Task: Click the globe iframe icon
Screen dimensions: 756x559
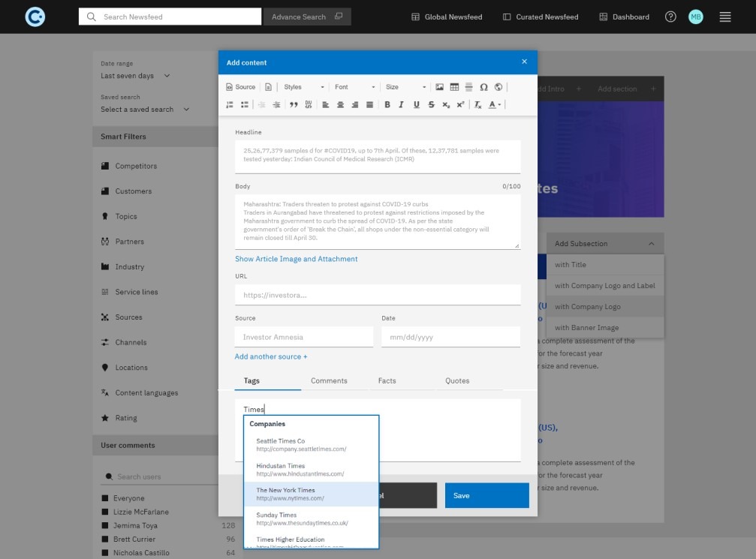Action: click(x=498, y=87)
